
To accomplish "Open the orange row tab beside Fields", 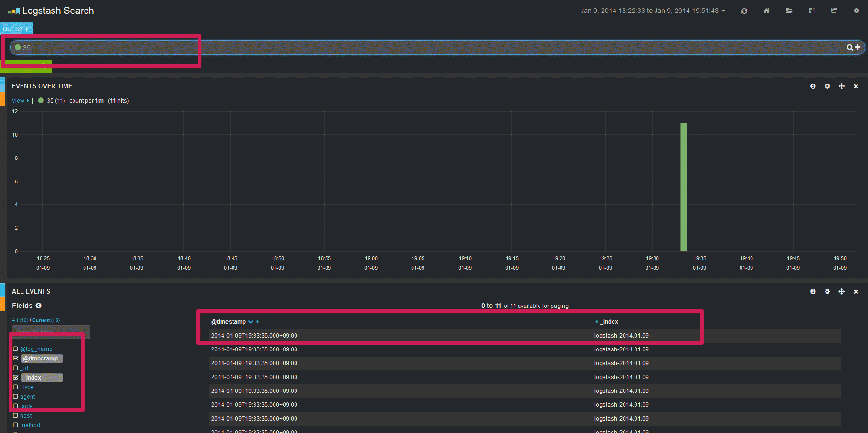I will coord(2,304).
